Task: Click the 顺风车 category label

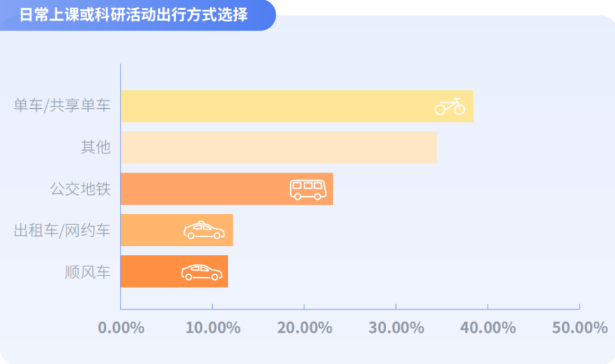Action: tap(88, 272)
